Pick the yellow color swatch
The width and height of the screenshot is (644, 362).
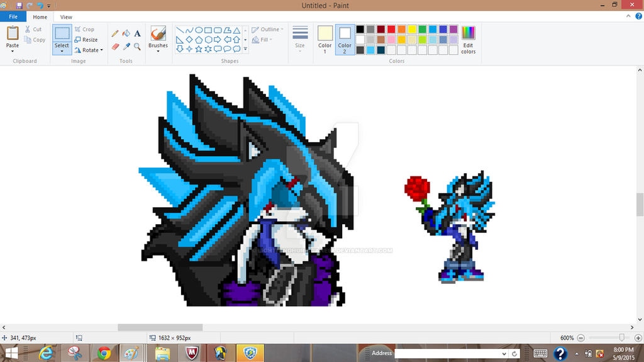point(412,29)
